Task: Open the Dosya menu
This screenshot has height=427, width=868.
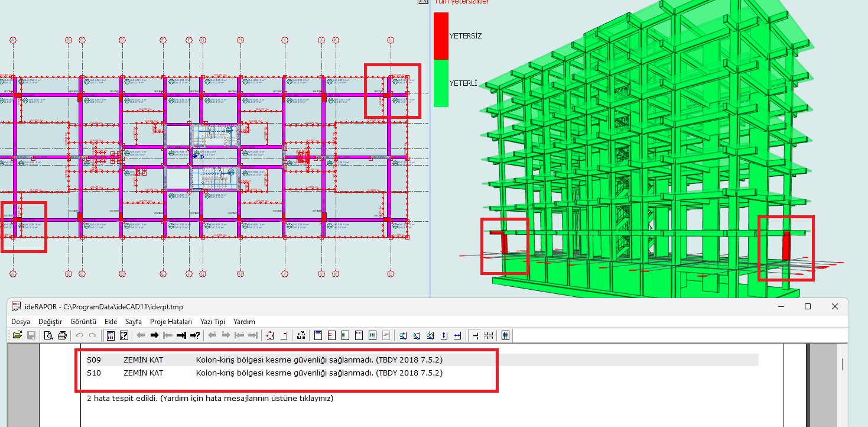Action: 21,322
